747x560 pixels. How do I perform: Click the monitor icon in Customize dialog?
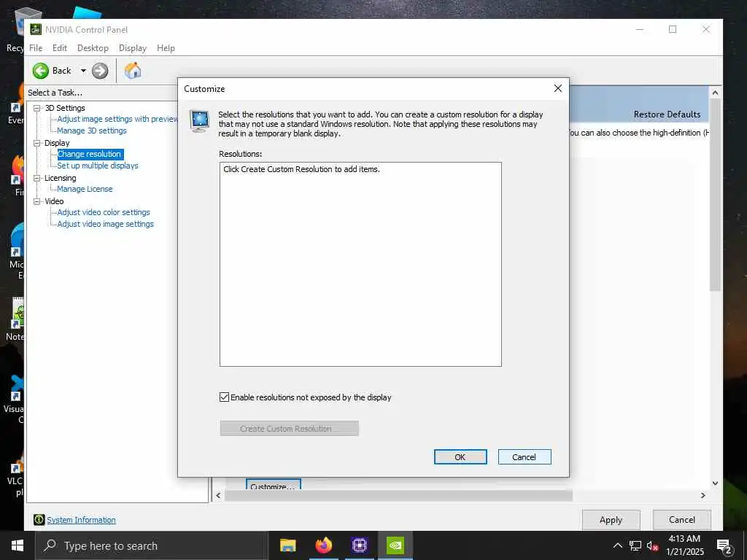[199, 120]
